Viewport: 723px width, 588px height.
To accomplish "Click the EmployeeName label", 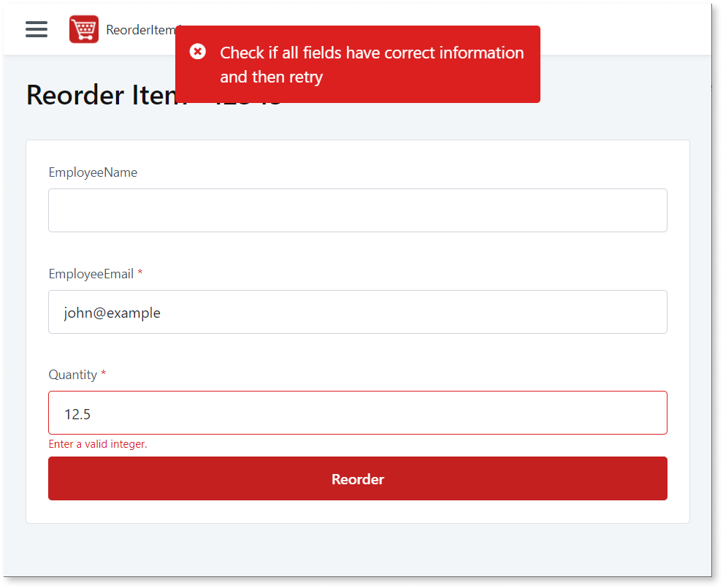I will 93,172.
